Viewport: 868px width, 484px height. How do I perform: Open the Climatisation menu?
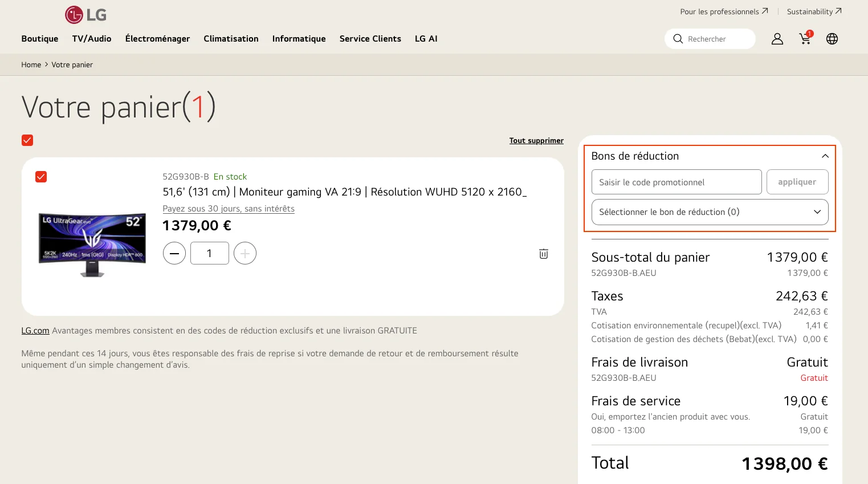tap(231, 39)
